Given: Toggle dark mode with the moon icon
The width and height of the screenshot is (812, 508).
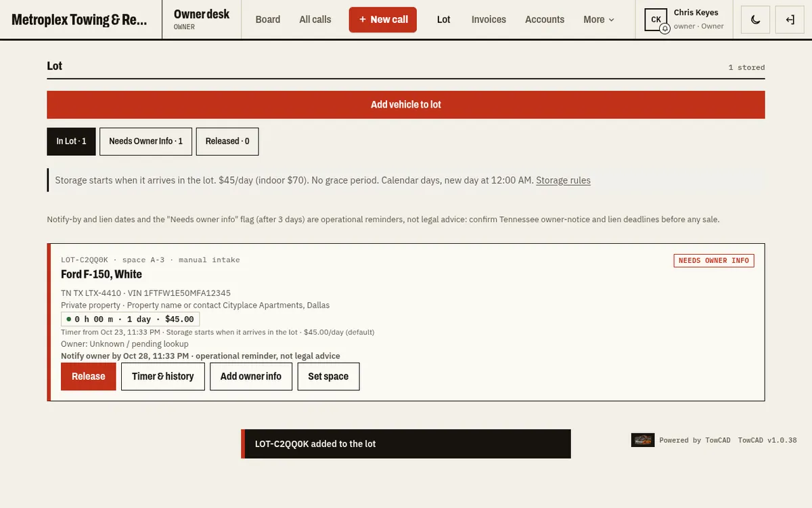Looking at the screenshot, I should click(756, 20).
